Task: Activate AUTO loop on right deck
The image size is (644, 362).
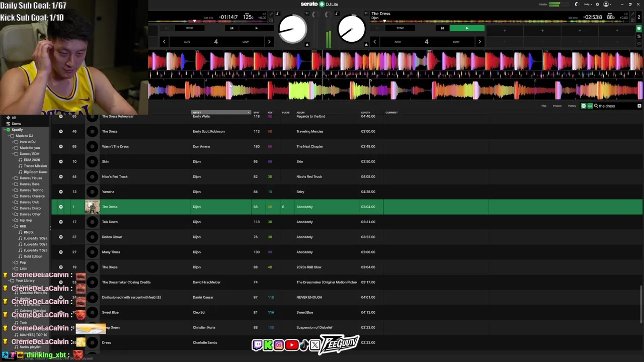Action: [x=397, y=42]
